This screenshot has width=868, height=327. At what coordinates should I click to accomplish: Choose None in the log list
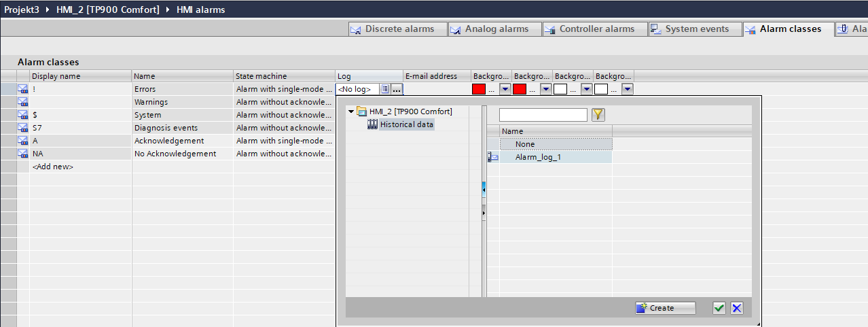pyautogui.click(x=556, y=144)
